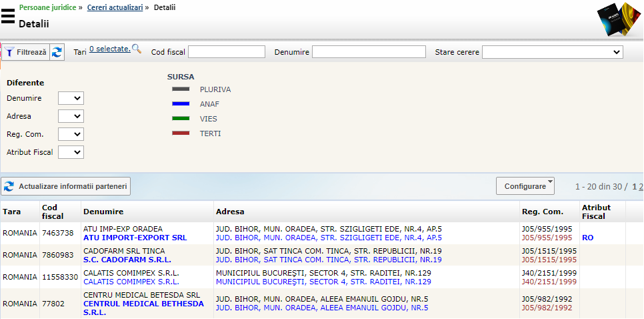
Task: Navigate to Persoane juridice breadcrumb
Action: click(x=47, y=7)
